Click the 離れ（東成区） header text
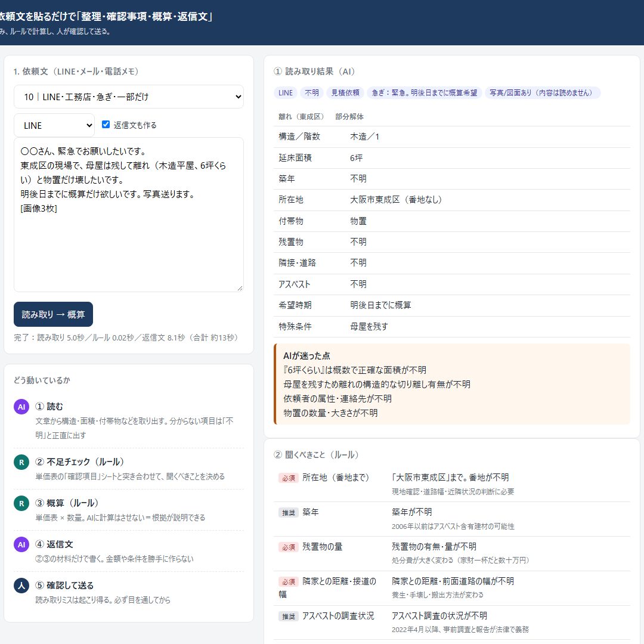 pos(301,117)
